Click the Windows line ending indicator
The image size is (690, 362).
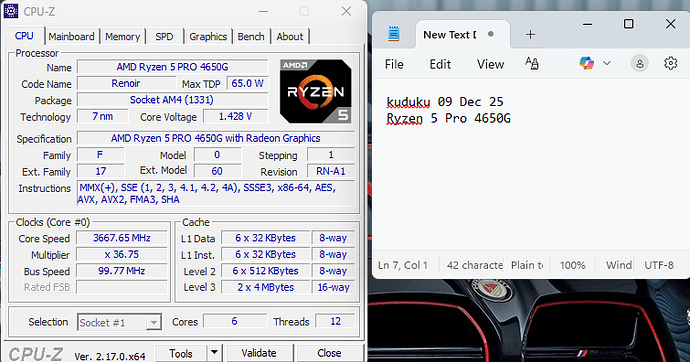[x=618, y=265]
